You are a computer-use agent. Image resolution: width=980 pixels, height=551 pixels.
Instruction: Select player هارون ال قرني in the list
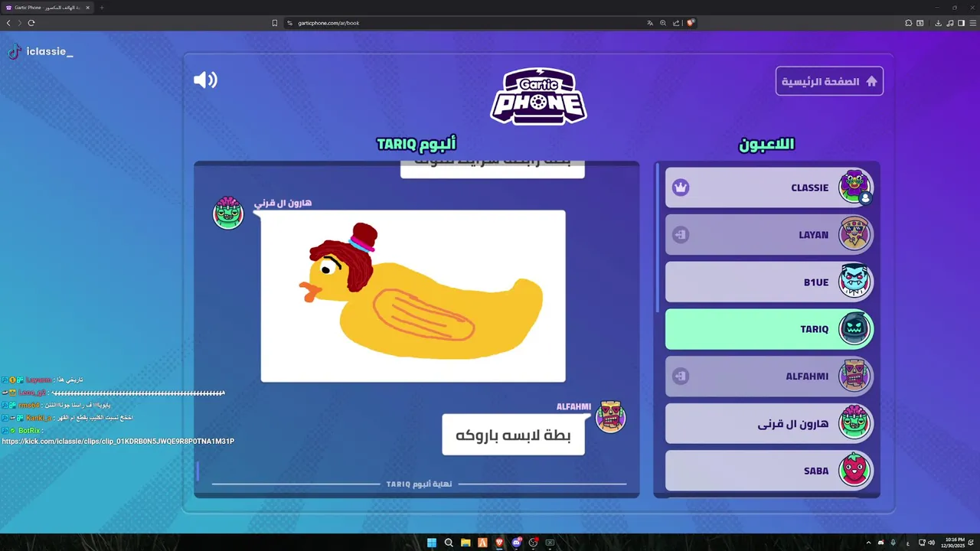tap(769, 423)
